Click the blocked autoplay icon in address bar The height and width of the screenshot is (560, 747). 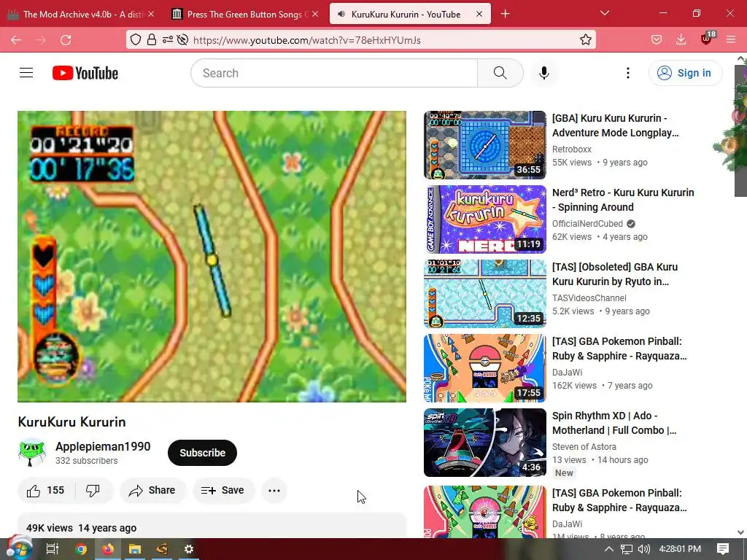pos(182,40)
